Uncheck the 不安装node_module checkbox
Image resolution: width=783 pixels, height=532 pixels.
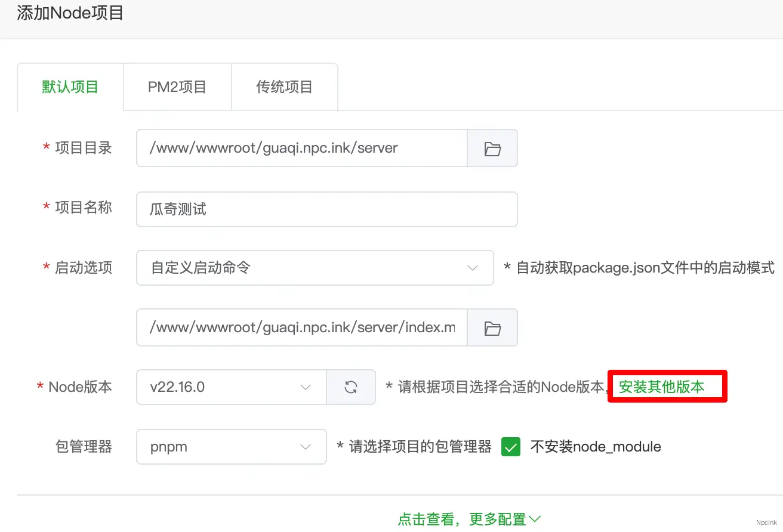tap(511, 447)
